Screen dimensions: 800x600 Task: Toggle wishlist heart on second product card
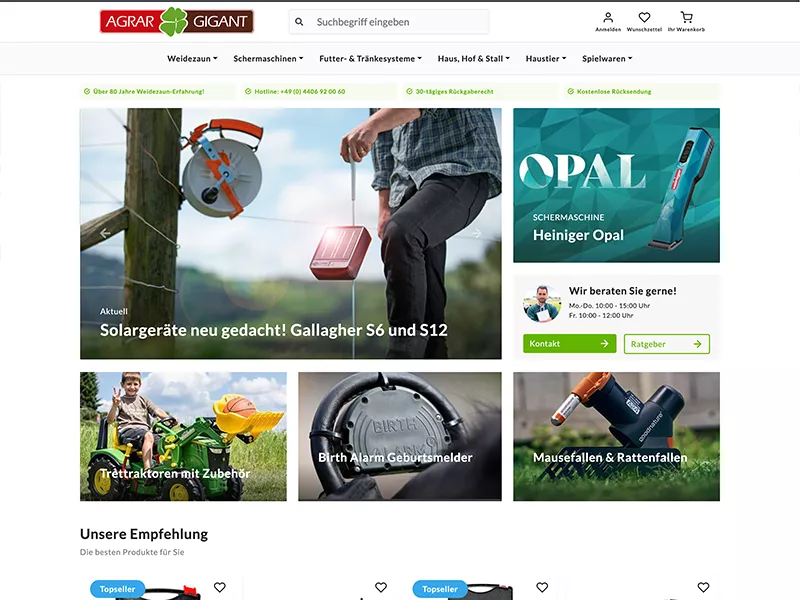click(381, 587)
